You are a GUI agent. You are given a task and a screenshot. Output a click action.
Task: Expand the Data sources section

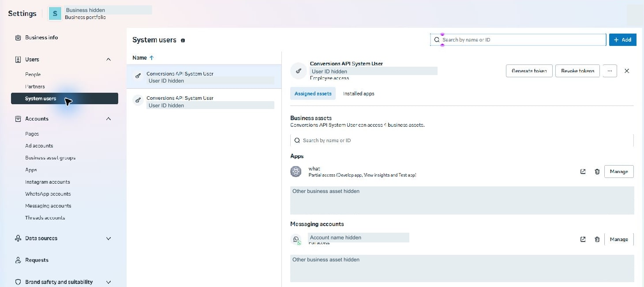click(x=109, y=238)
